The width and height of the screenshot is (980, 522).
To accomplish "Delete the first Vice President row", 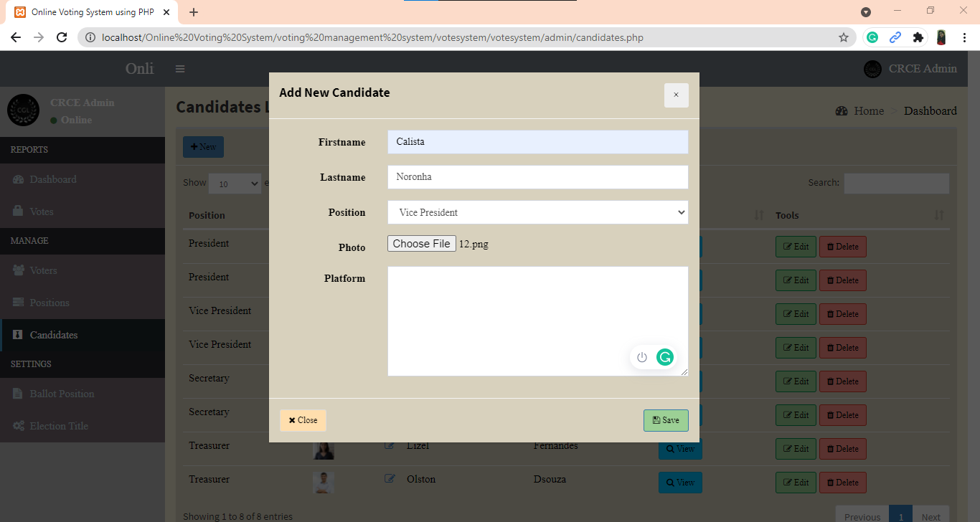I will pos(843,314).
